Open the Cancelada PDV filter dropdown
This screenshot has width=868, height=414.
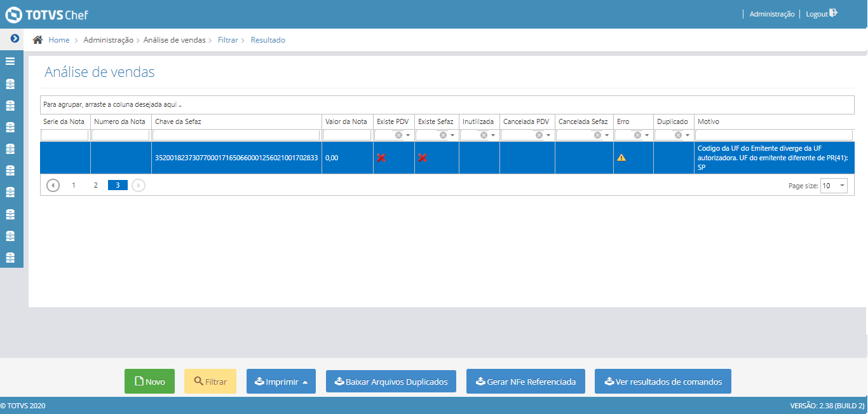pyautogui.click(x=548, y=135)
